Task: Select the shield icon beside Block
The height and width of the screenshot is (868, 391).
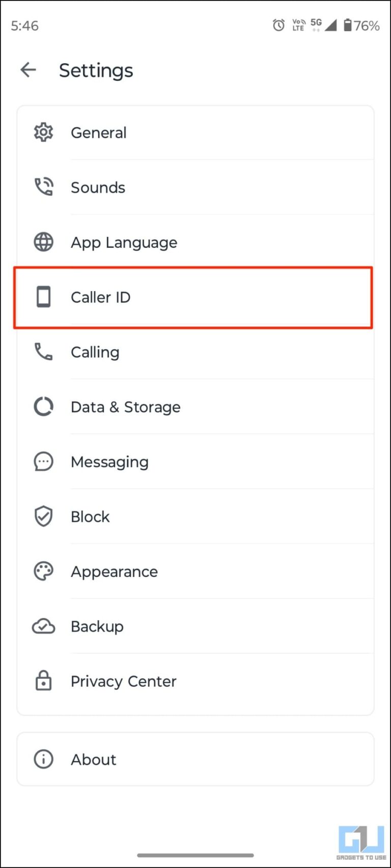Action: pos(44,516)
